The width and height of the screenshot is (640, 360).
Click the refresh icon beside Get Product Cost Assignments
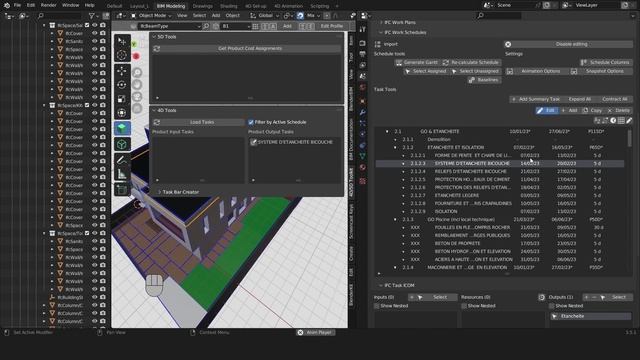(x=157, y=49)
